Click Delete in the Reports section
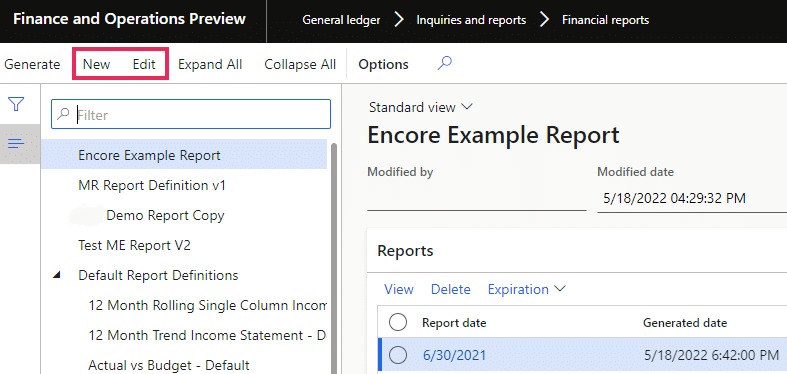This screenshot has width=787, height=374. [x=451, y=289]
